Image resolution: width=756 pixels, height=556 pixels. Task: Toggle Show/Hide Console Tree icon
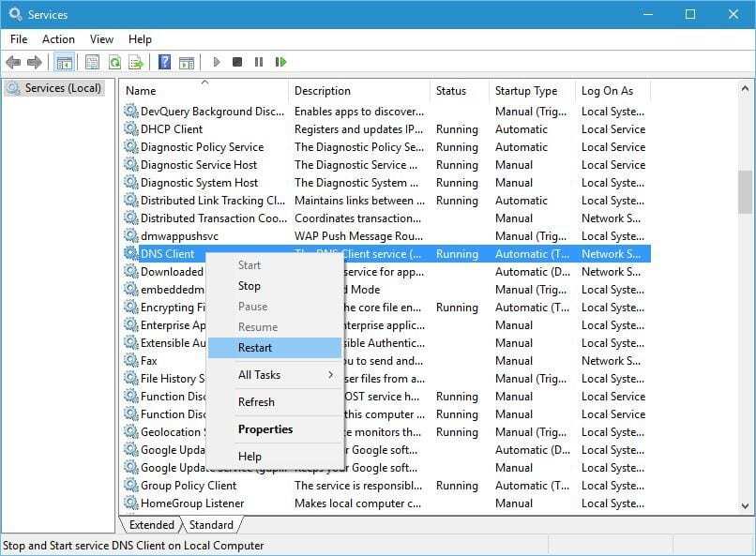point(64,62)
